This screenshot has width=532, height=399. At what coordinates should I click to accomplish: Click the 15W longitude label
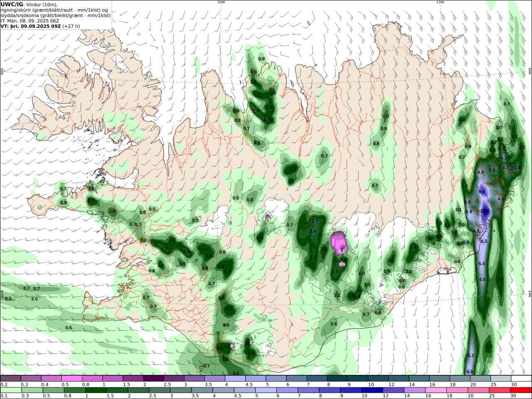pos(440,2)
